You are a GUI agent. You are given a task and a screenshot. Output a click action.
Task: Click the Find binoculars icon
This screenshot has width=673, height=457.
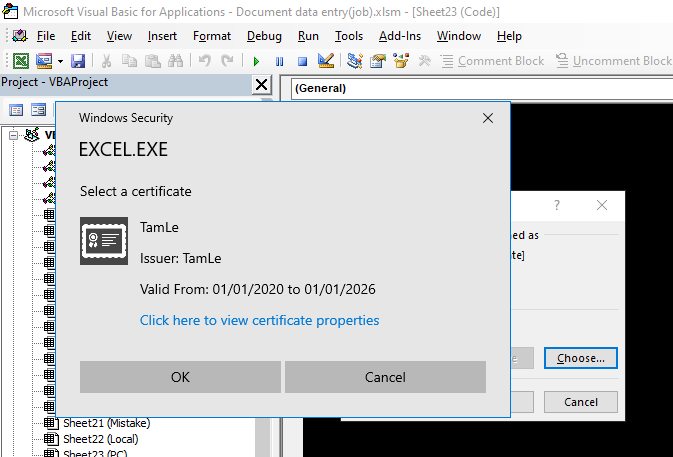[x=175, y=61]
